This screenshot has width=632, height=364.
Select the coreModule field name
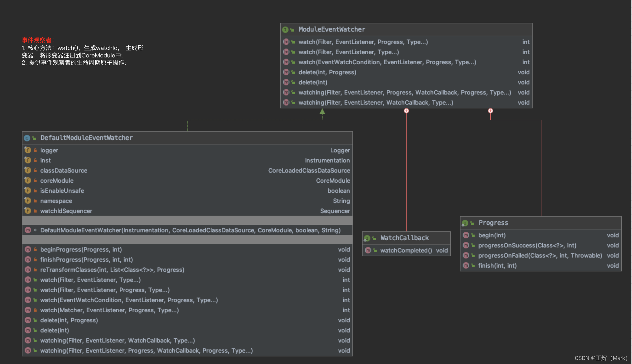(x=57, y=181)
